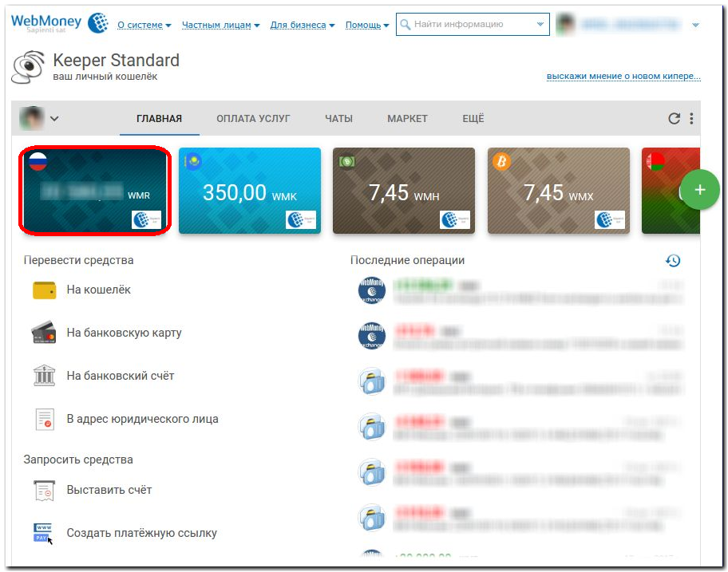Click the Bitcoin icon on WMX card
This screenshot has height=572, width=728.
[x=501, y=161]
